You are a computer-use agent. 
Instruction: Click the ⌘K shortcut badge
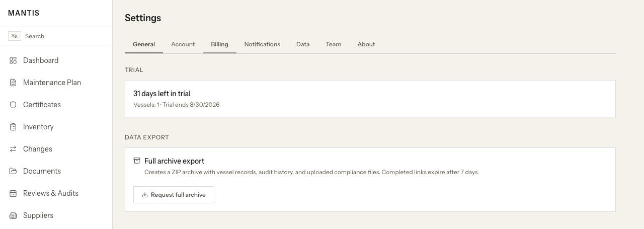pyautogui.click(x=15, y=36)
